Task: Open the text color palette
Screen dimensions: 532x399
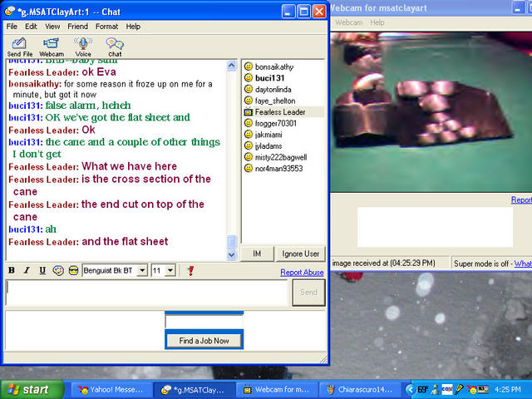Action: point(58,270)
